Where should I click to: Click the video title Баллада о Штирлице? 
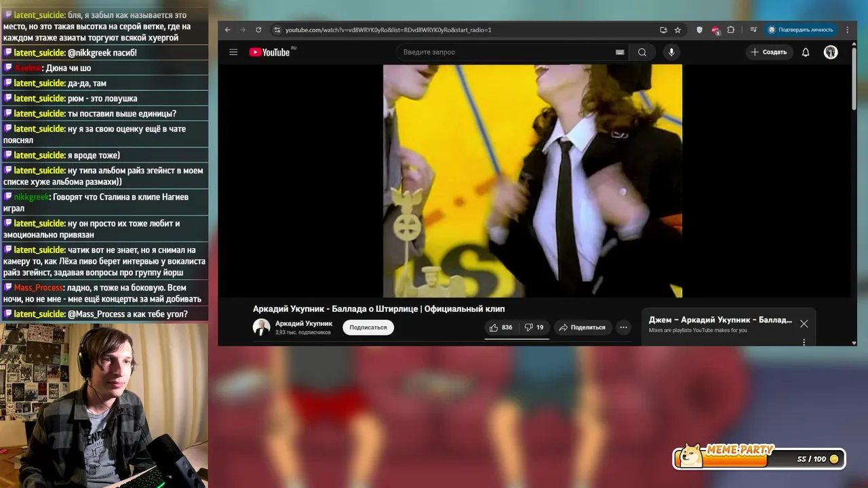[x=378, y=309]
